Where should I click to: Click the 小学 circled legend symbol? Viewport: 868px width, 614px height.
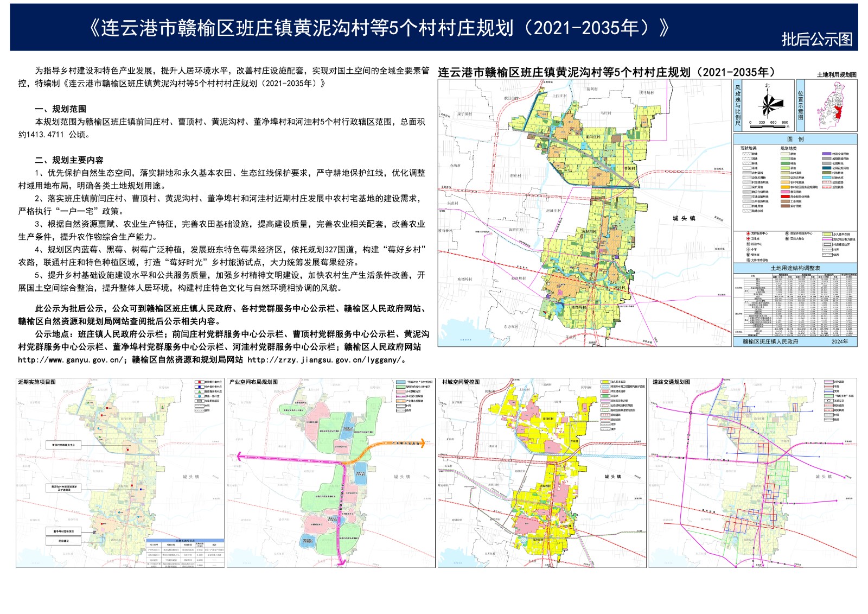point(748,250)
